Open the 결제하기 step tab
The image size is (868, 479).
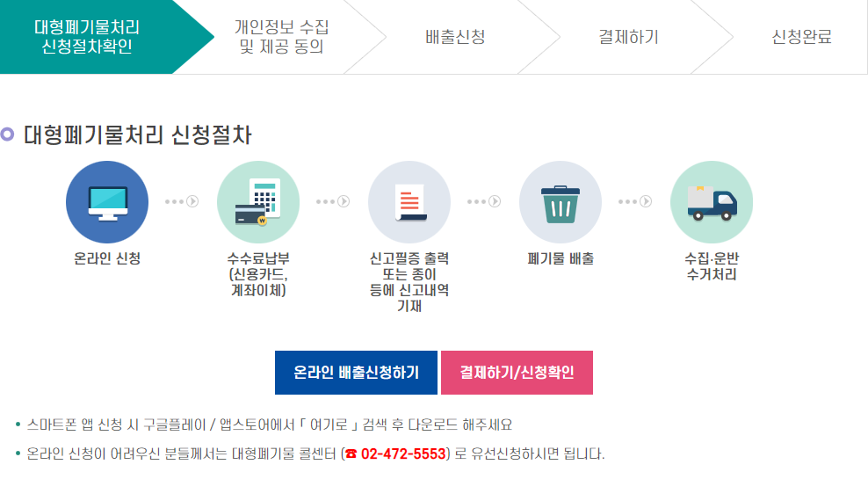coord(628,37)
